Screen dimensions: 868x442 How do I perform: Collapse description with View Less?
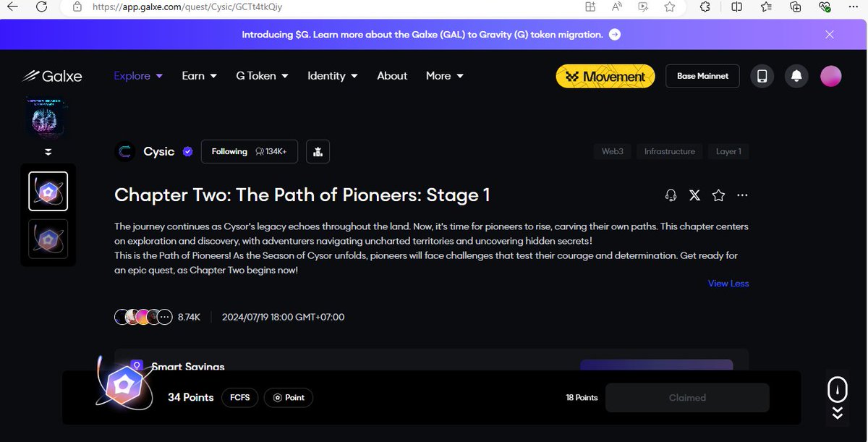coord(728,284)
